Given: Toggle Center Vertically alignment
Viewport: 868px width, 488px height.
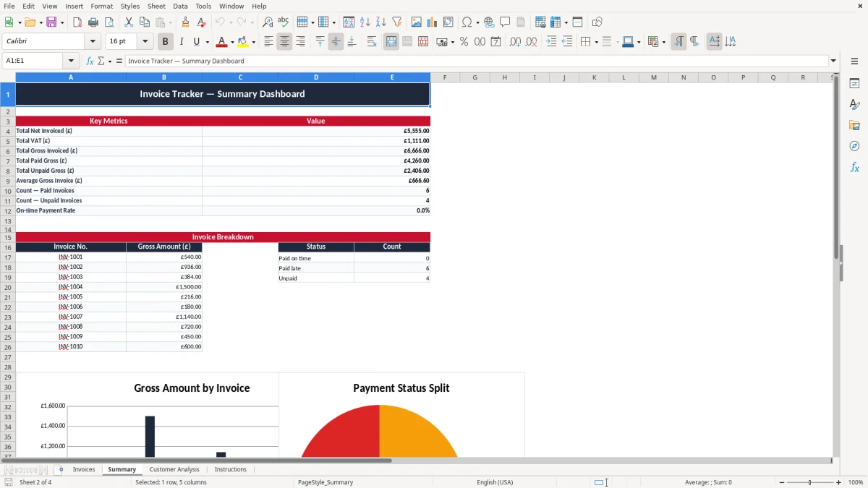Looking at the screenshot, I should [x=336, y=42].
